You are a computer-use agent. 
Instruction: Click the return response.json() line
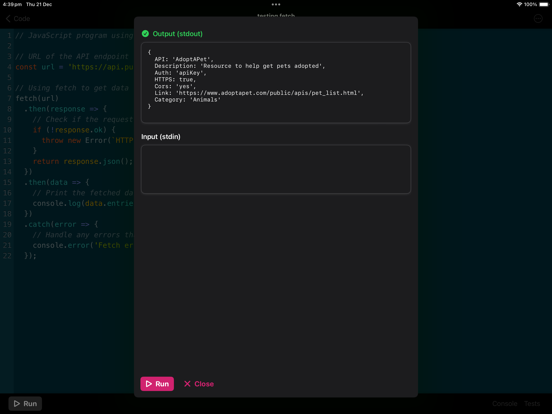(x=83, y=162)
